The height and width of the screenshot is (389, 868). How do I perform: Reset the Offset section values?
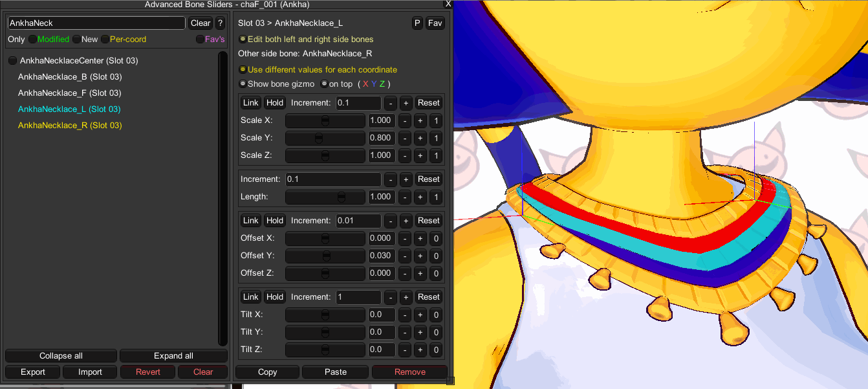click(428, 221)
